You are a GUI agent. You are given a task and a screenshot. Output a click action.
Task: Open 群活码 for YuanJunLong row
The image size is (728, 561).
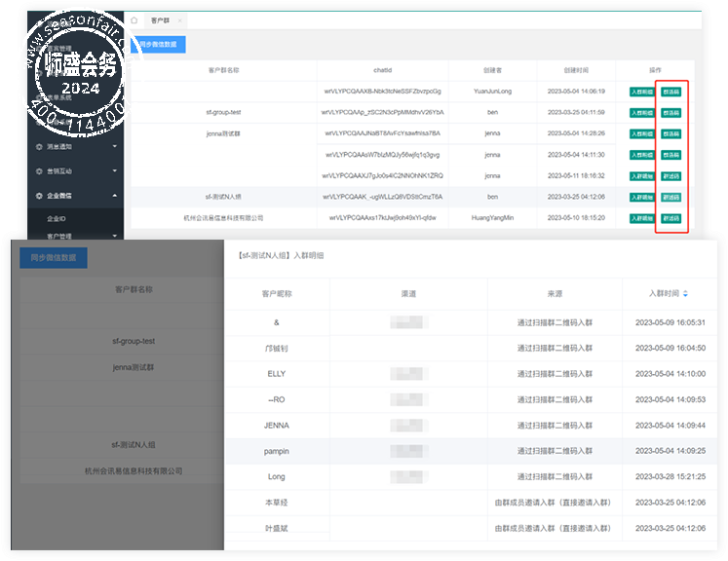pos(671,92)
